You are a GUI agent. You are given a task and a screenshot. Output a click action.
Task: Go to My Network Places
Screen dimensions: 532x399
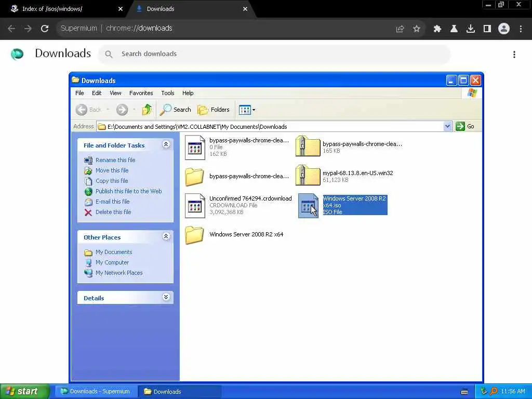(119, 273)
